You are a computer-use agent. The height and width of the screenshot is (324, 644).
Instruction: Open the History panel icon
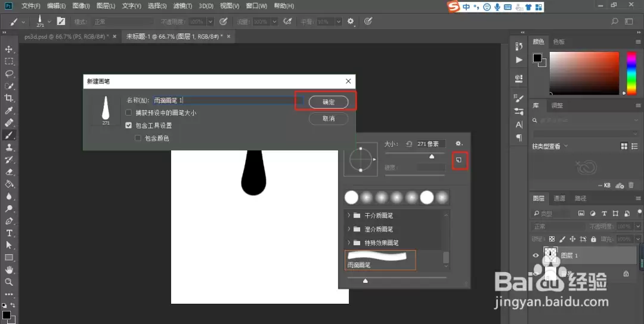tap(519, 47)
